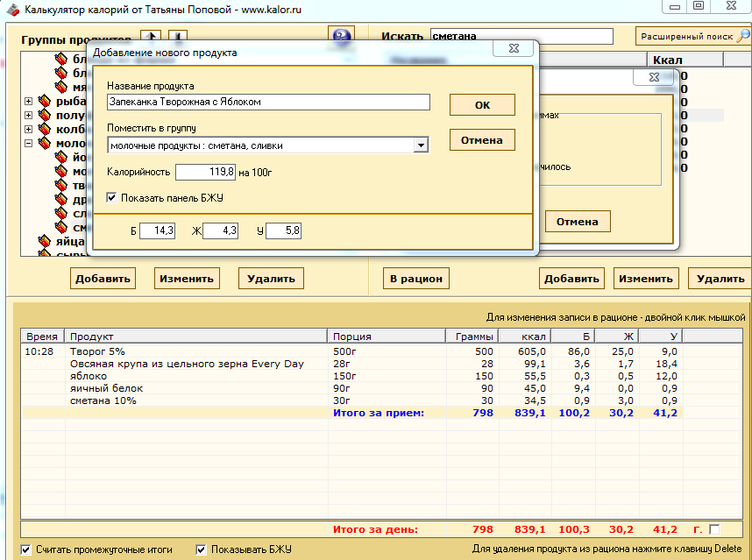Viewport: 752px width, 560px height.
Task: Click the 'Продукт' column header
Action: coord(195,337)
